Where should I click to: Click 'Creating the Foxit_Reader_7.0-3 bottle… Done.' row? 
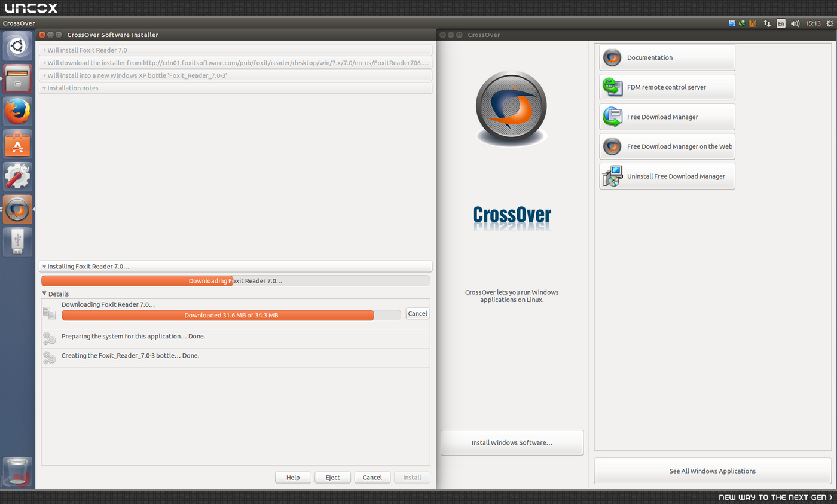[236, 358]
